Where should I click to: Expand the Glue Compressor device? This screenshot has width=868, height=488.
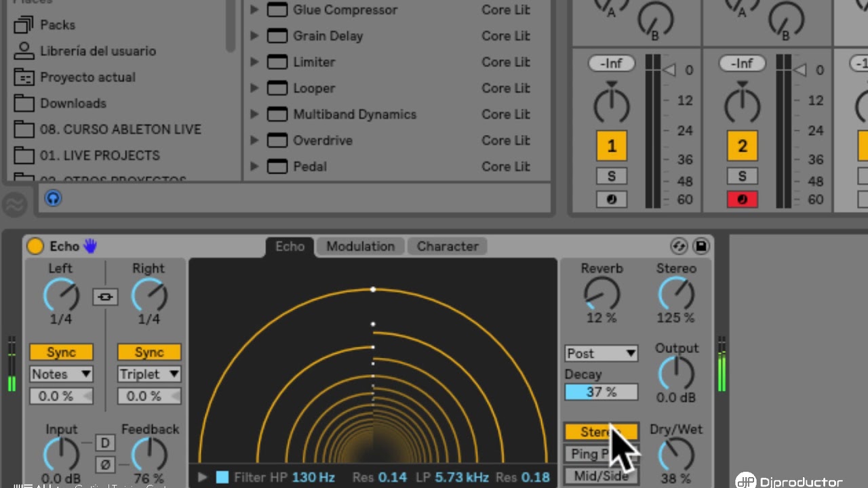[x=254, y=10]
